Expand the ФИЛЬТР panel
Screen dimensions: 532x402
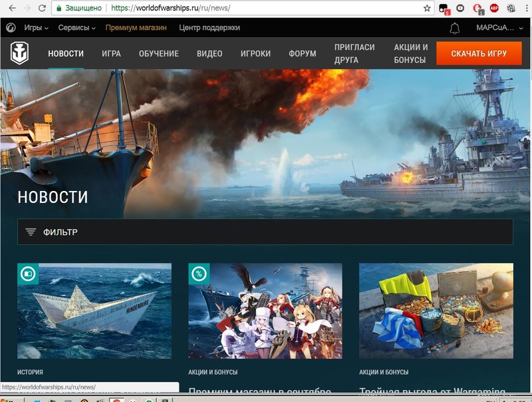(265, 232)
